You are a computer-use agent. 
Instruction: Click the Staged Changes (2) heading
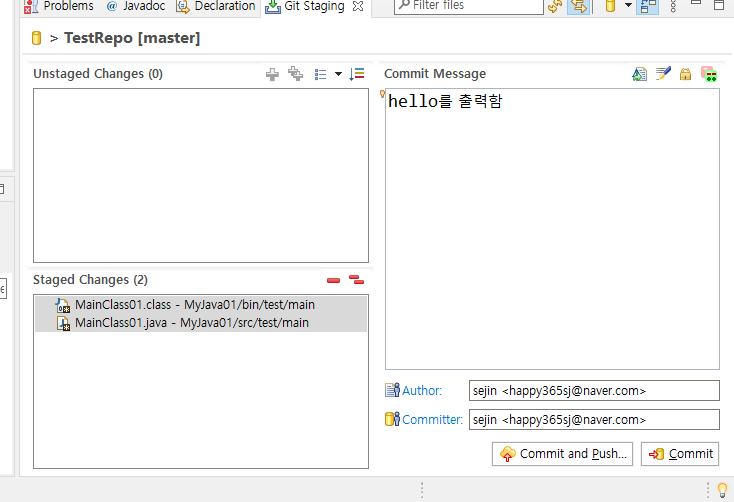coord(90,280)
